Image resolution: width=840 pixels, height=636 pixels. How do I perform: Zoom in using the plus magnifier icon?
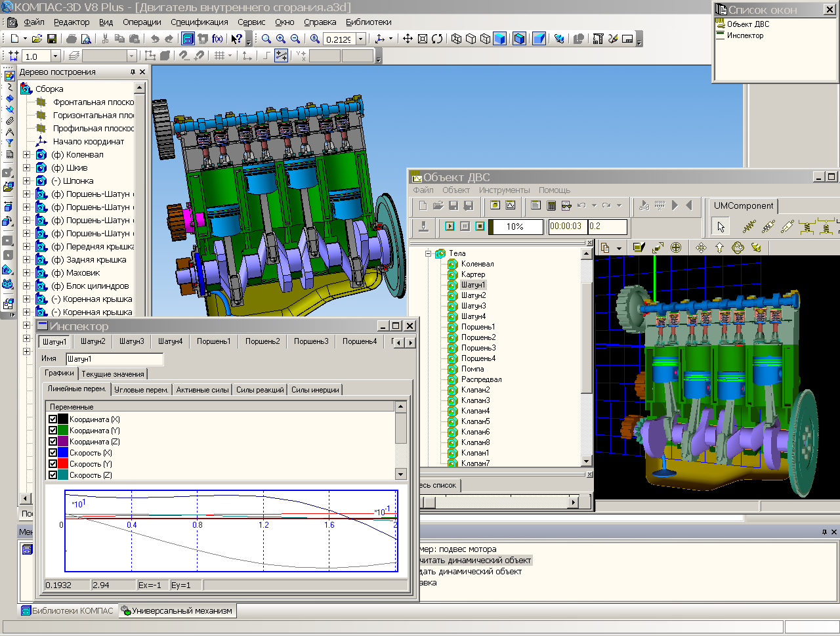pyautogui.click(x=281, y=39)
